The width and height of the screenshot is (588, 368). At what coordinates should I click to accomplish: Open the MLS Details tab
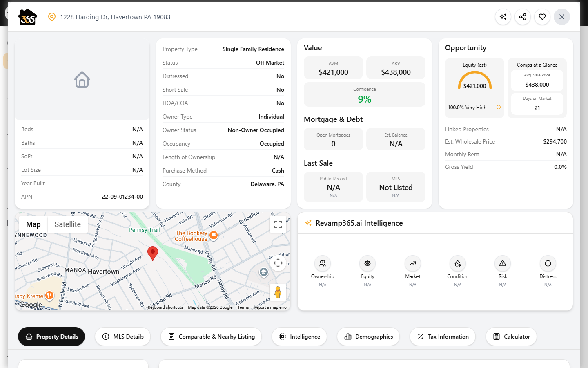click(x=123, y=337)
